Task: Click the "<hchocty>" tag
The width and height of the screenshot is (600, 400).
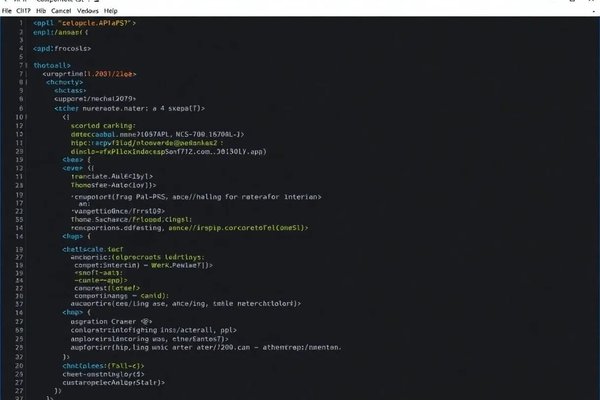Action: pos(64,82)
